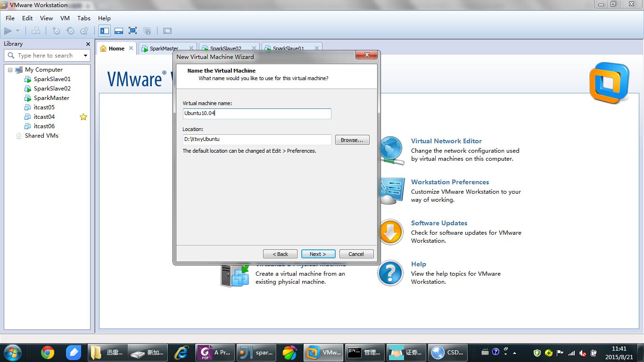Open the Software Updates link

click(439, 223)
